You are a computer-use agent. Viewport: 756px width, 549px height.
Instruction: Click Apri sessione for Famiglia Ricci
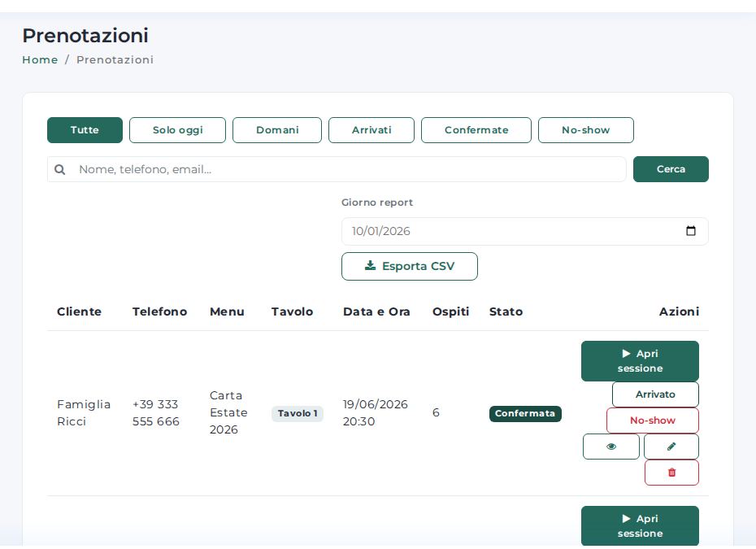coord(640,361)
